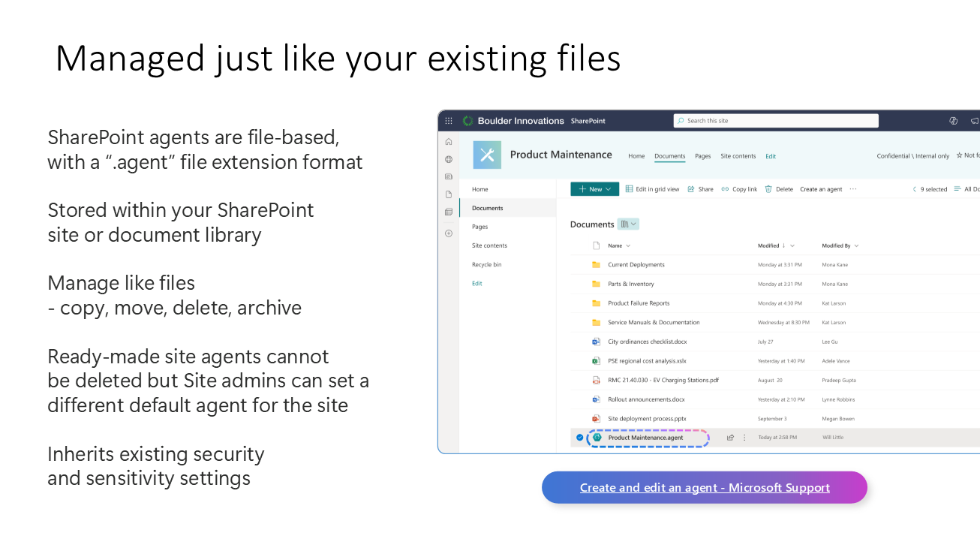Click the Excel icon for PSE regional cost analysis
Screen dimensions: 980x551
(x=596, y=361)
